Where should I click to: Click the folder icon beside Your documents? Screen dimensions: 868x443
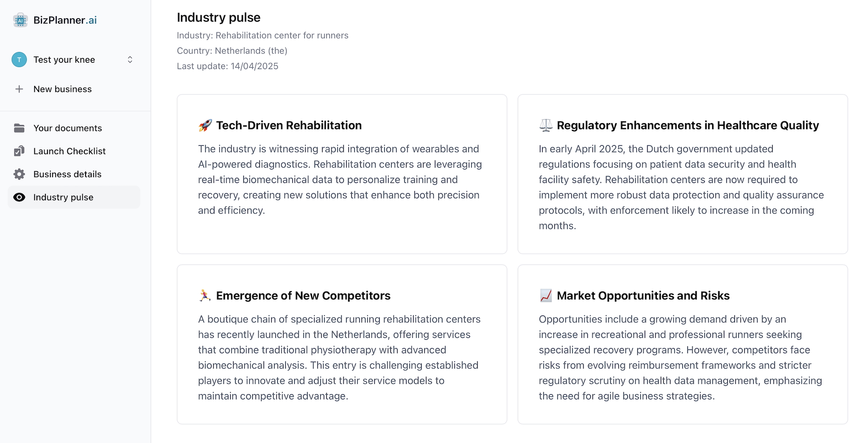[x=19, y=128]
